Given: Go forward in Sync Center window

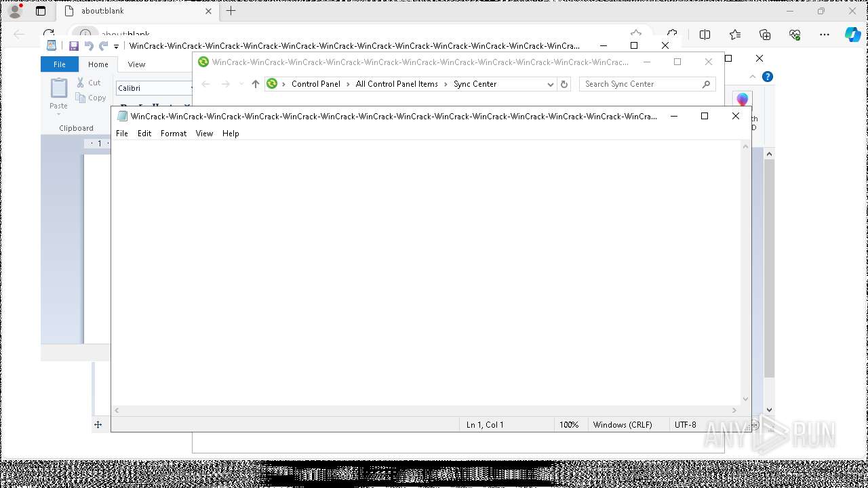Looking at the screenshot, I should [x=226, y=84].
